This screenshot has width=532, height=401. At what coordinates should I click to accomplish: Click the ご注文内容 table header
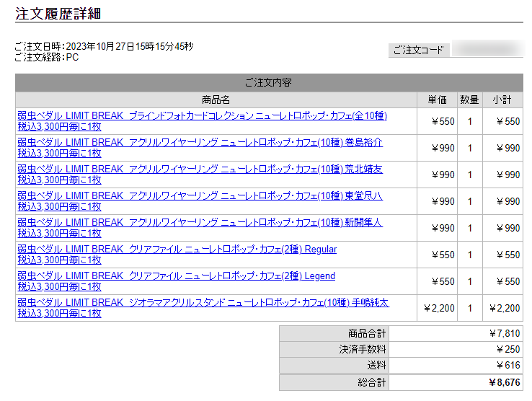[x=269, y=82]
